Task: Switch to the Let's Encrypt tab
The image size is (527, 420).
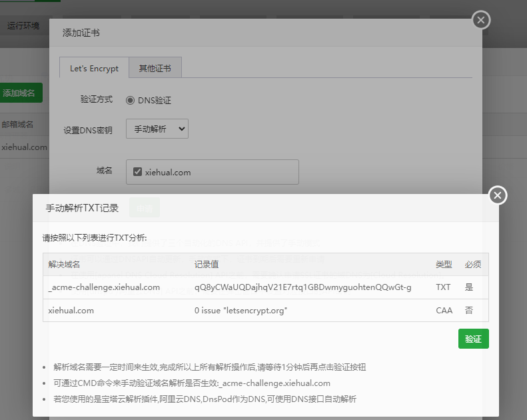Action: click(94, 68)
